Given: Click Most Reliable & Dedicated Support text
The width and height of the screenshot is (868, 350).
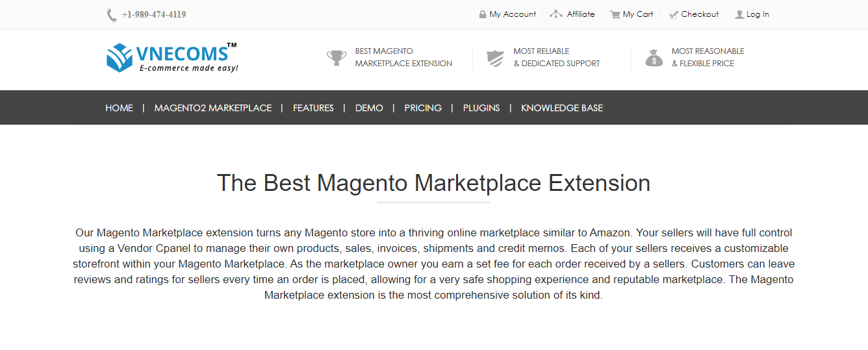Looking at the screenshot, I should tap(557, 57).
